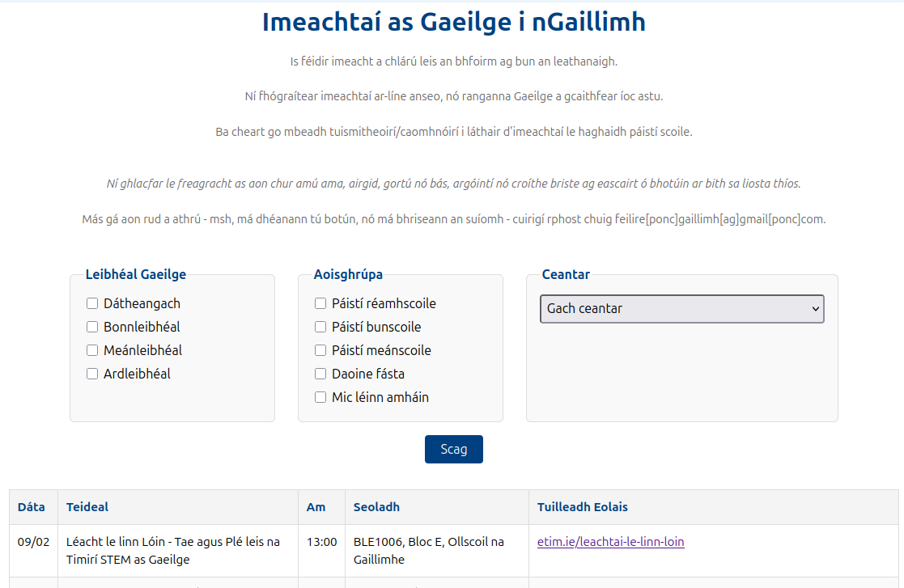This screenshot has width=904, height=588.
Task: Open the Gach ceantar dropdown
Action: tap(681, 309)
